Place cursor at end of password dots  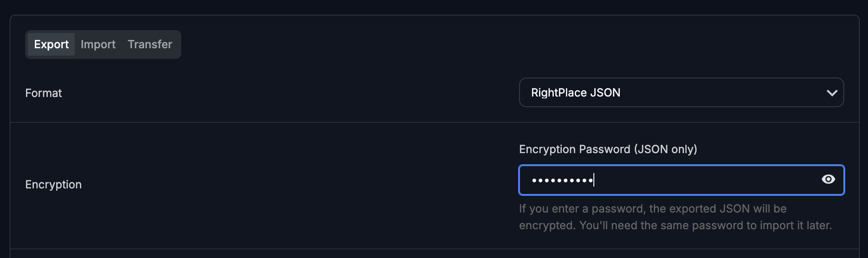pyautogui.click(x=594, y=180)
